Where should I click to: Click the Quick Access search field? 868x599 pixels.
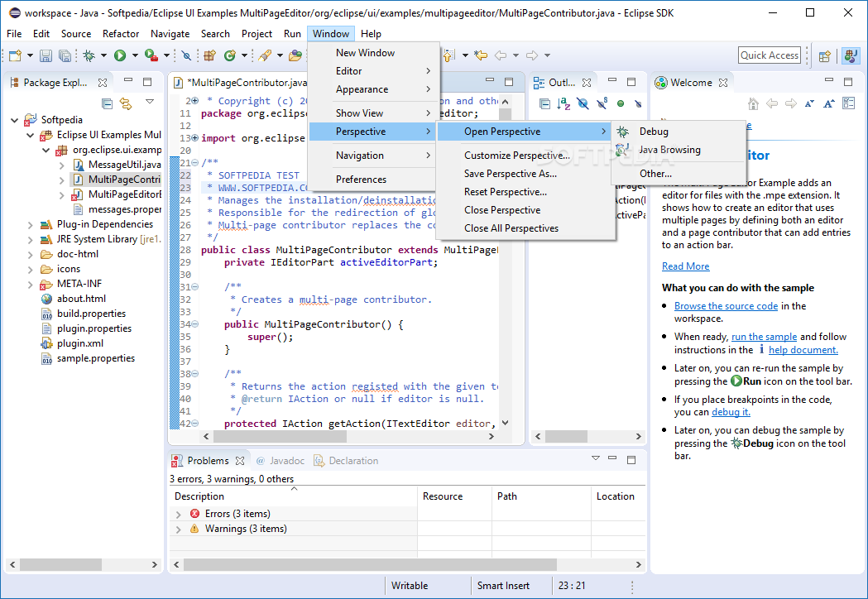(x=770, y=55)
